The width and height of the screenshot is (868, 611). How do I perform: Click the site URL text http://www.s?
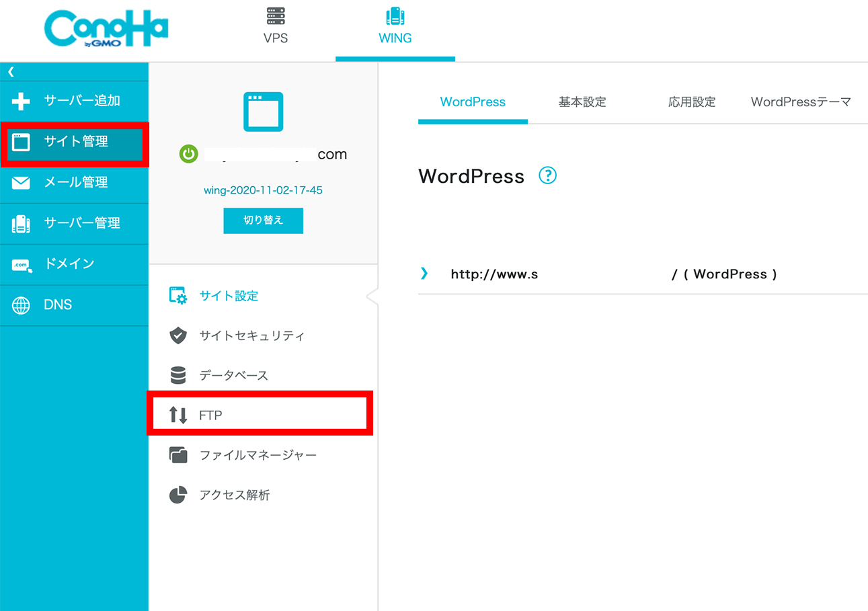coord(494,274)
